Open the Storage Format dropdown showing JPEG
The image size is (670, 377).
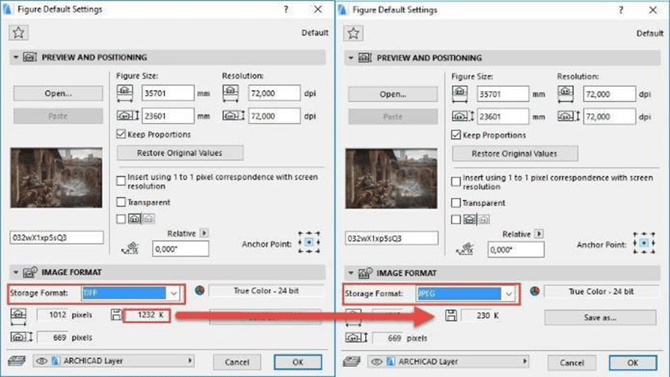click(465, 294)
